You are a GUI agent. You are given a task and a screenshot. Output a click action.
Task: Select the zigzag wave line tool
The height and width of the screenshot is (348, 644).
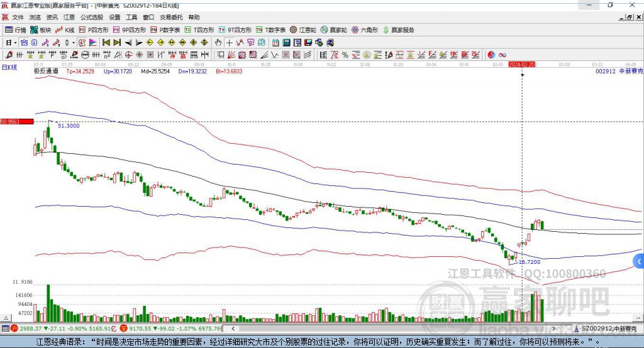click(275, 55)
